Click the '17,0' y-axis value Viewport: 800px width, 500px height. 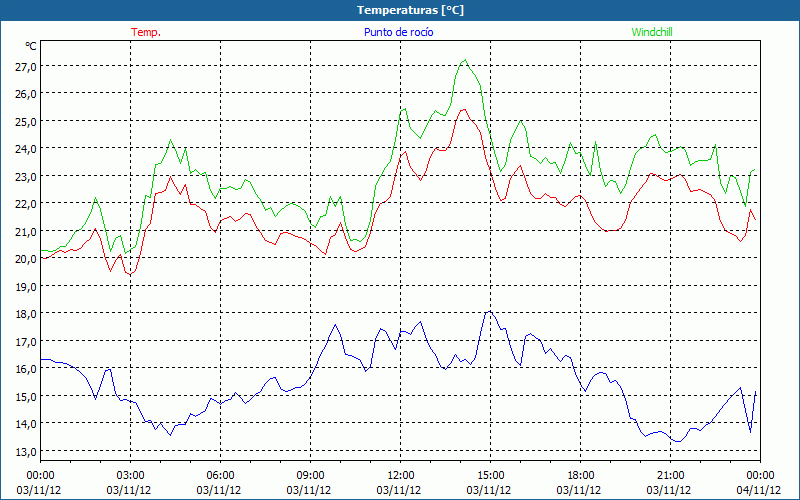(26, 342)
